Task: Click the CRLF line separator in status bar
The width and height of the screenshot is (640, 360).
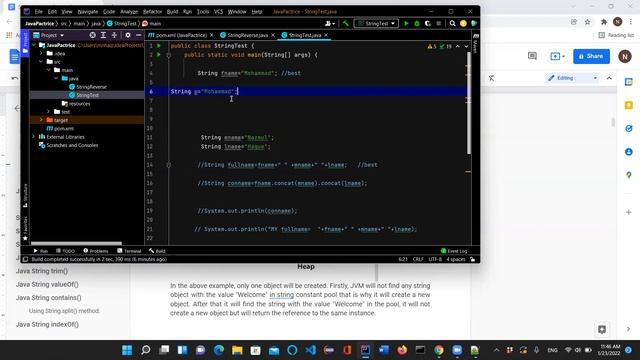Action: click(x=418, y=259)
